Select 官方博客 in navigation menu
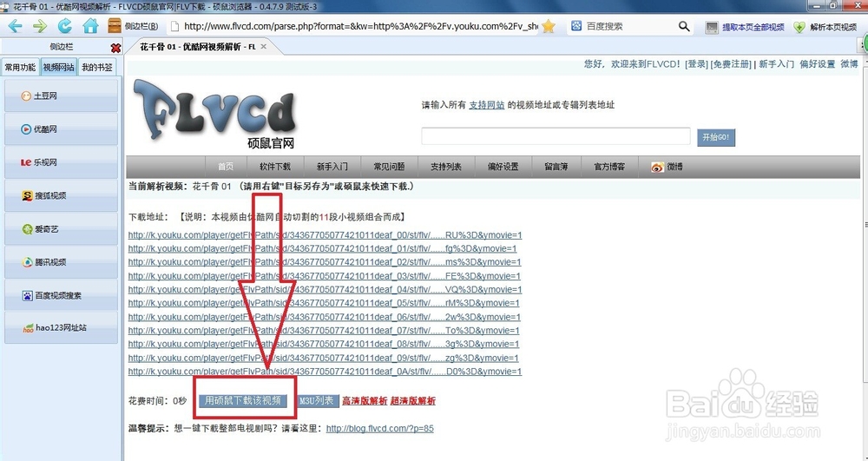Screen dimensions: 868x461 [609, 167]
